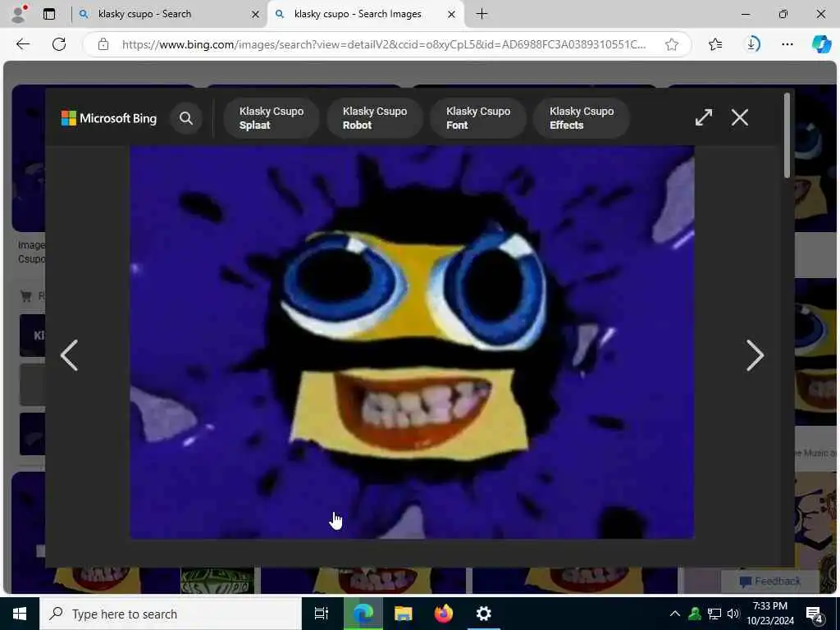Viewport: 840px width, 630px height.
Task: Close the 'klasky csupo - Search Images' tab
Action: [x=452, y=14]
